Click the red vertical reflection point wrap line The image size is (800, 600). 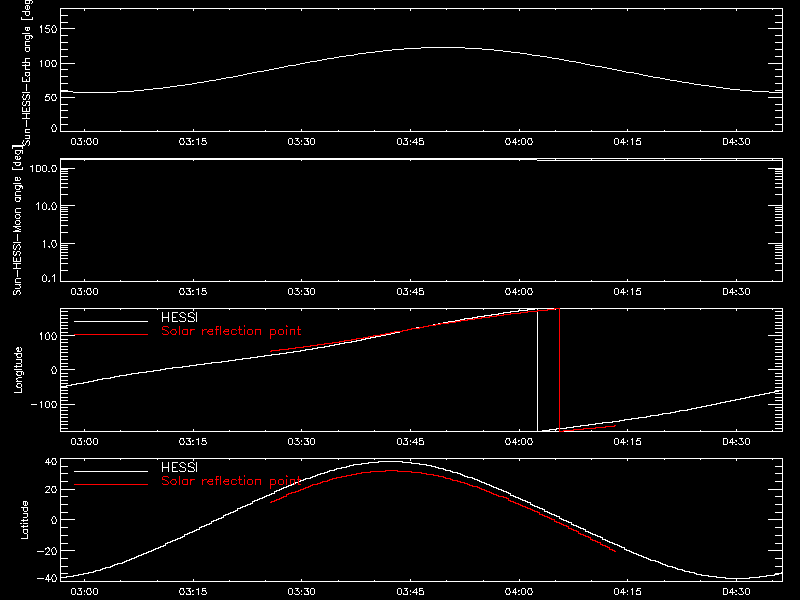[559, 370]
